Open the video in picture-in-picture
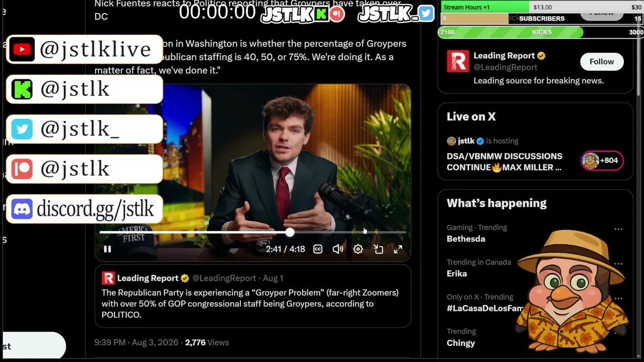 coord(378,249)
